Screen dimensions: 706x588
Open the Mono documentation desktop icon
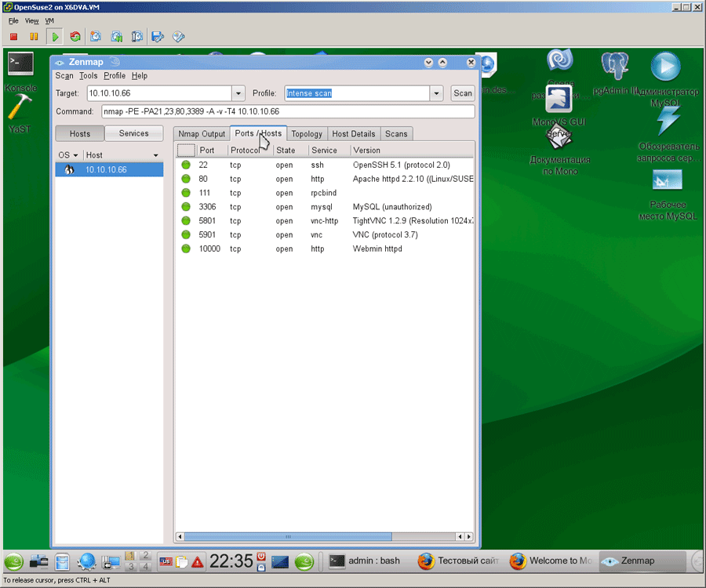click(559, 138)
